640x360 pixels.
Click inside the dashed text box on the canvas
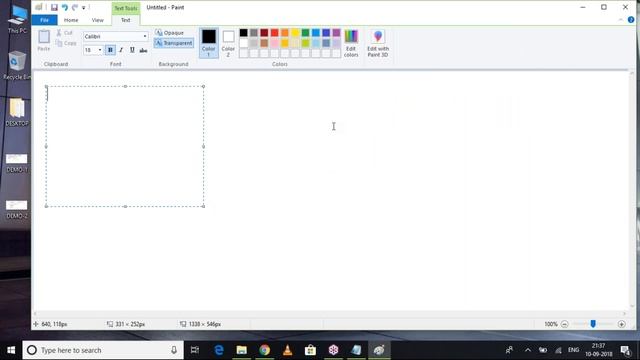click(x=125, y=146)
